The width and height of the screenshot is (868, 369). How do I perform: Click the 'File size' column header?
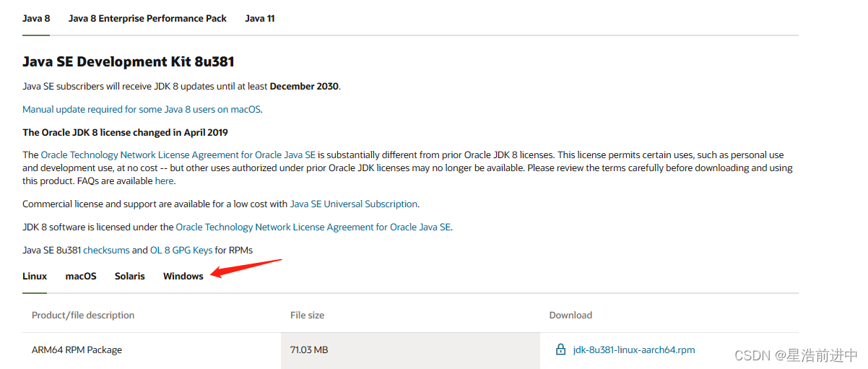click(x=307, y=315)
